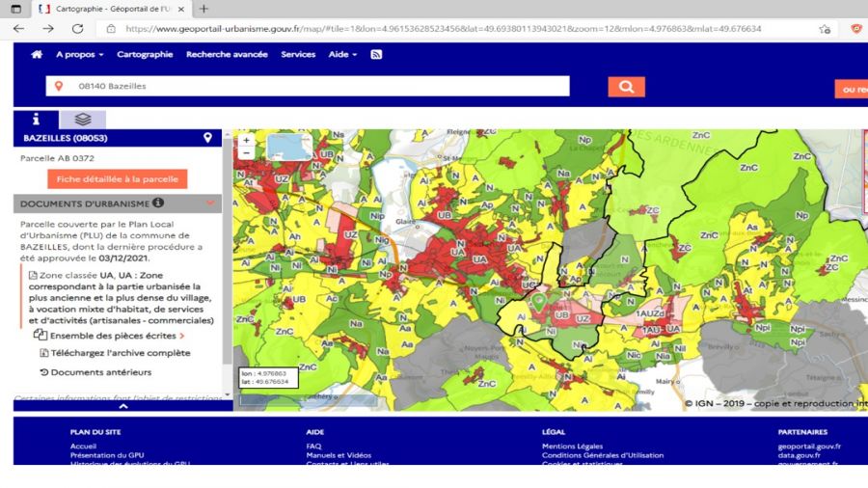
Task: Reload the page
Action: 77,29
